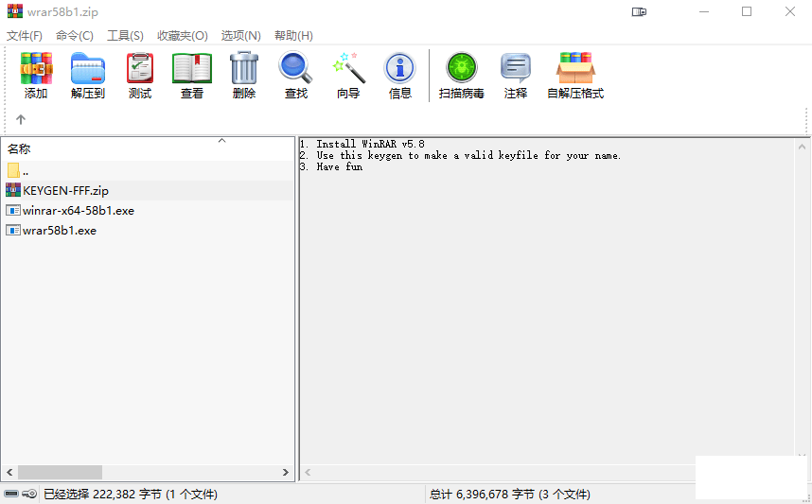The image size is (812, 504).
Task: Click up arrow of comment pane scrollbar
Action: click(x=802, y=147)
